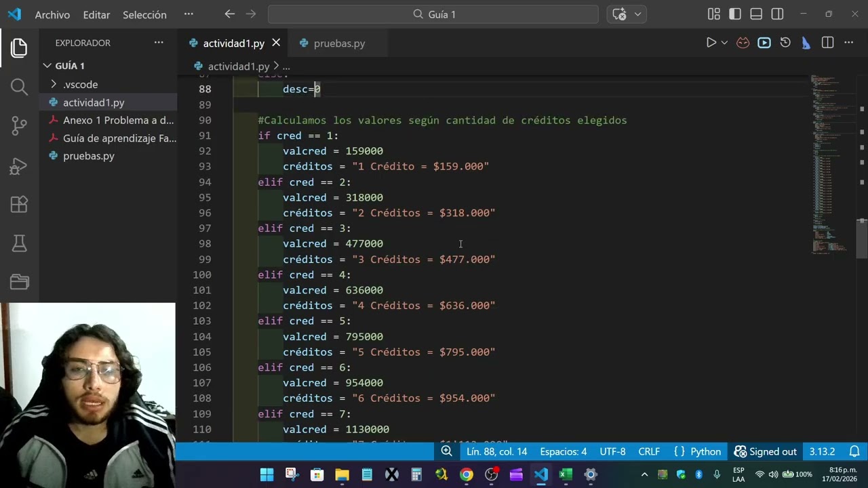
Task: Toggle Primary Side Bar visibility
Action: (735, 14)
